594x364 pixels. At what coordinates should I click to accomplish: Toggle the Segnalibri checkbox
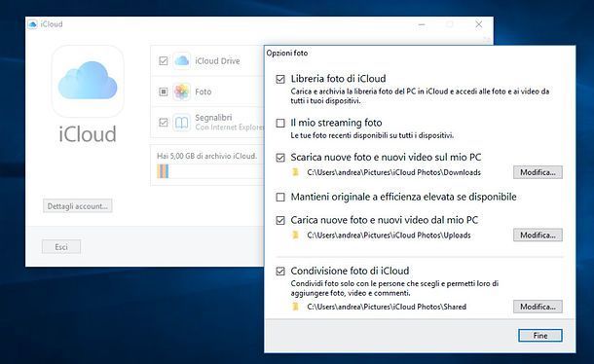[x=164, y=123]
